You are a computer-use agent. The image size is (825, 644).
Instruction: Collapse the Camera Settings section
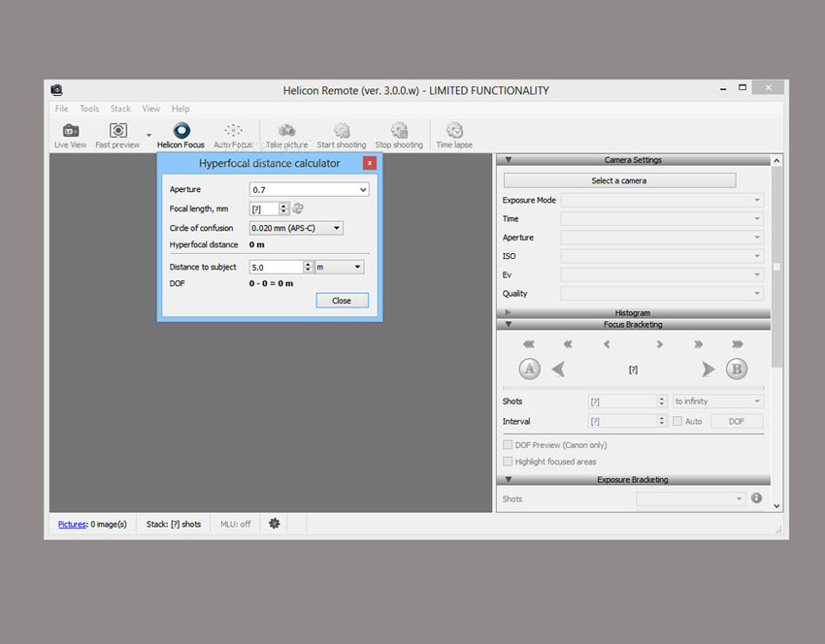(508, 160)
